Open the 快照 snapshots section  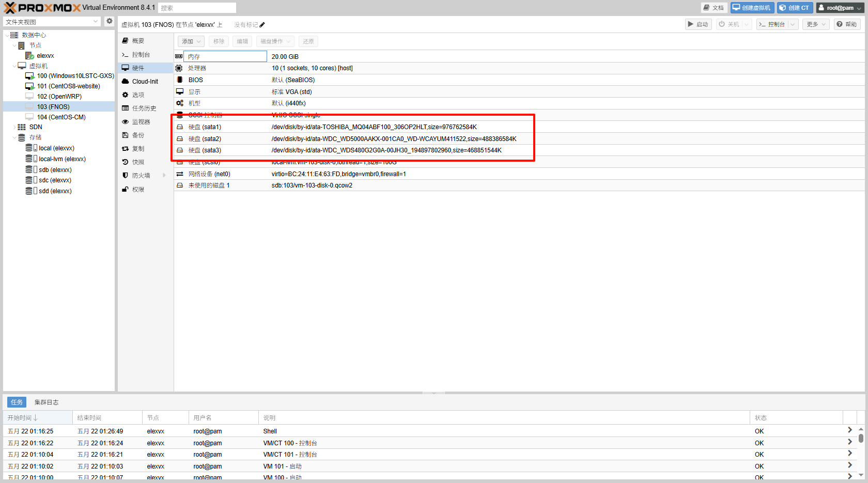pyautogui.click(x=138, y=162)
